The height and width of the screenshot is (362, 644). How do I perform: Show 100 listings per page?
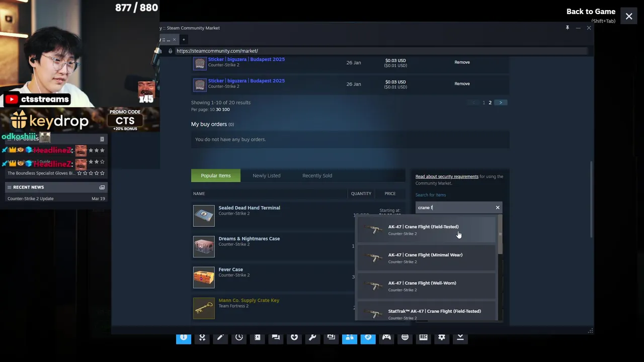pos(226,110)
